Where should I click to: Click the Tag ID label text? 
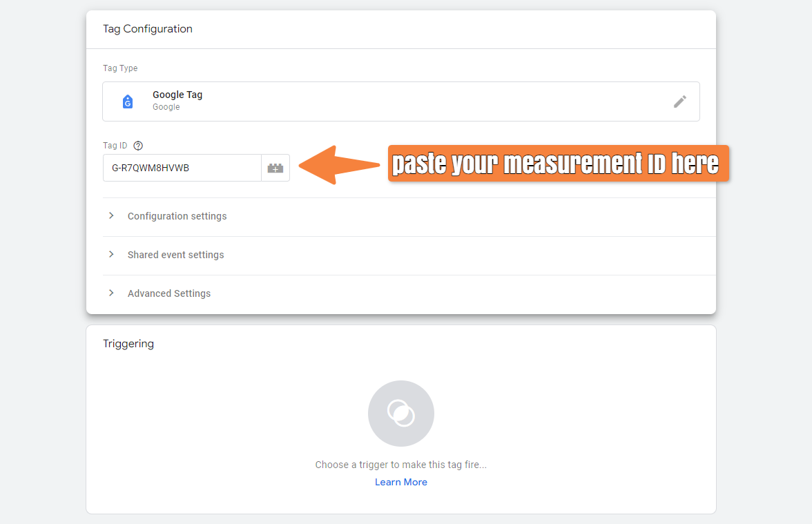pos(115,146)
